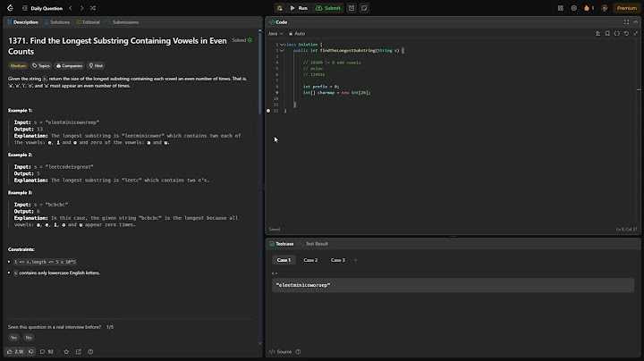Expand editor with diagonal arrows icon
Image resolution: width=644 pixels, height=361 pixels.
pyautogui.click(x=636, y=34)
